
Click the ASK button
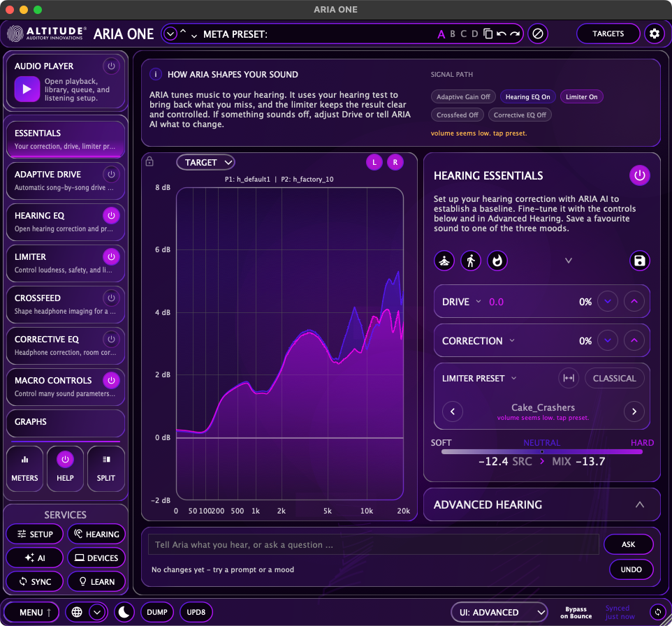628,544
